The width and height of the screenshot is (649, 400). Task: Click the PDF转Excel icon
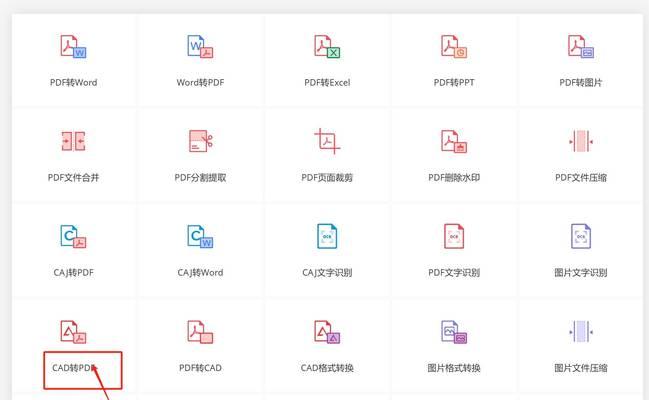point(327,46)
